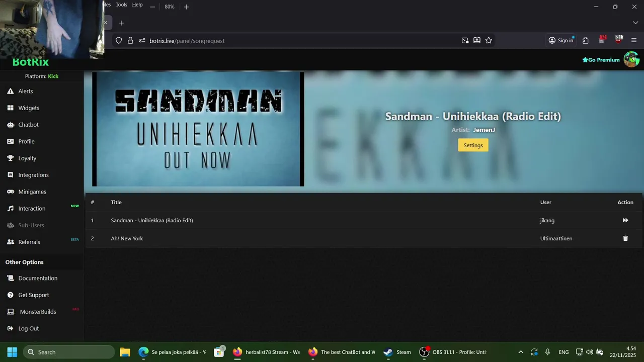Open picture-in-picture icon in address bar

tap(465, 41)
